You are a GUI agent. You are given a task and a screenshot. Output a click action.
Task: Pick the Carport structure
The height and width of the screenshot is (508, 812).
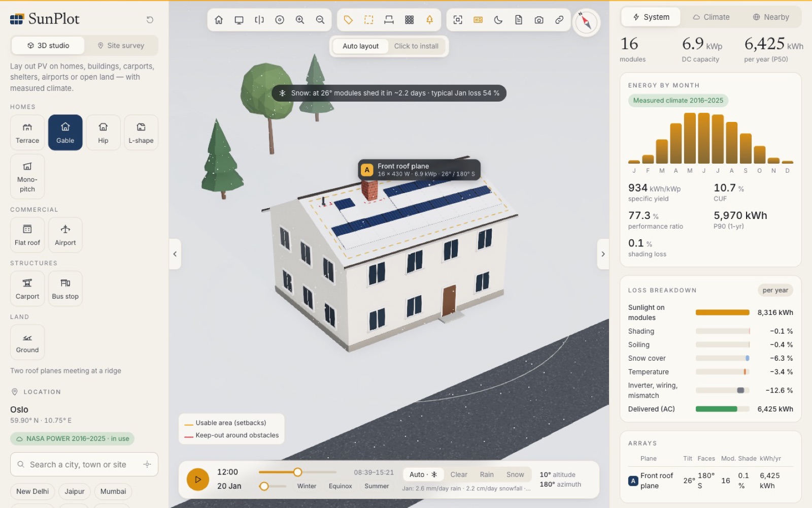coord(27,289)
